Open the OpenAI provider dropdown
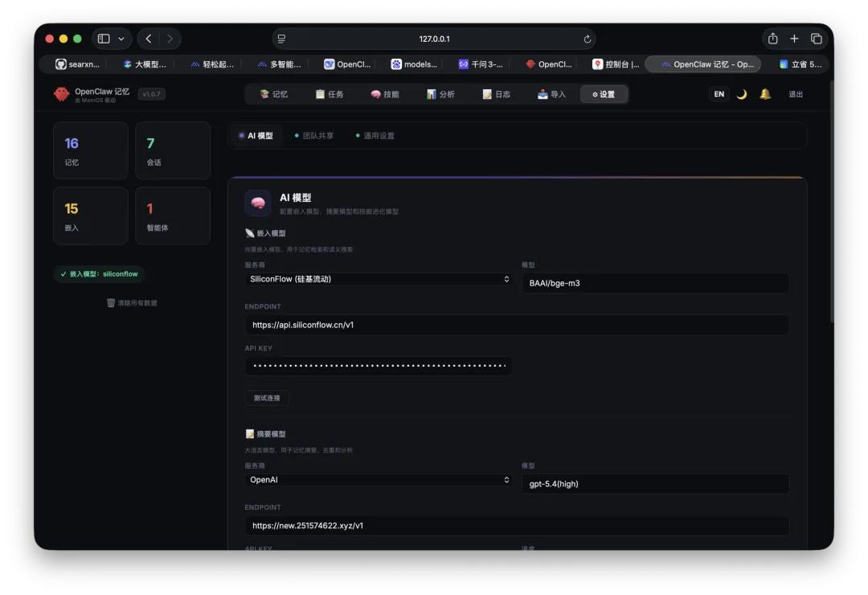Viewport: 868px width, 595px height. [379, 480]
